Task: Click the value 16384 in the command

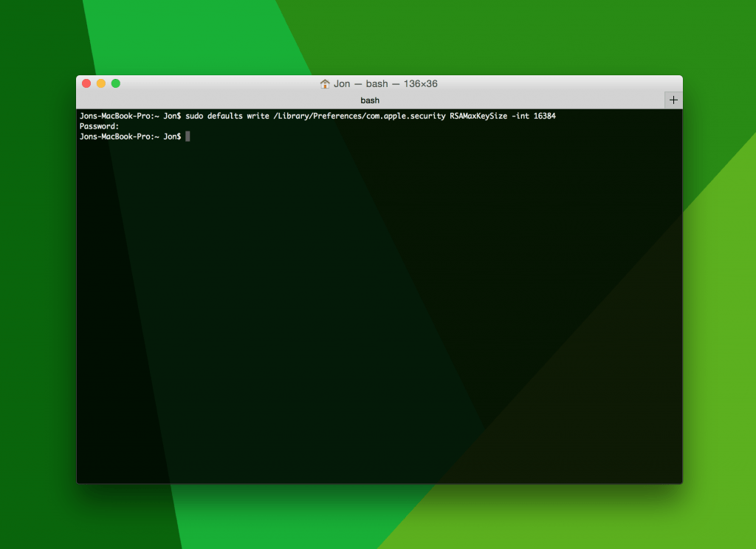Action: (544, 117)
